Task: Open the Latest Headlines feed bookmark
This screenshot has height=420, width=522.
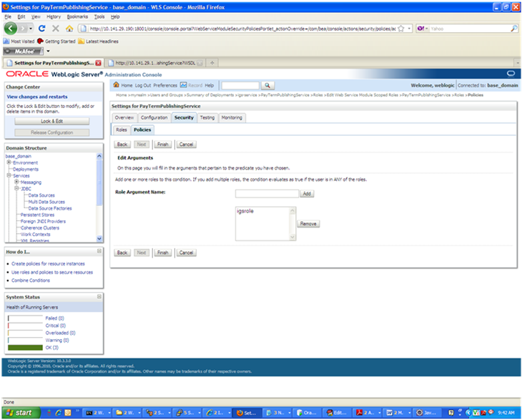Action: [98, 41]
